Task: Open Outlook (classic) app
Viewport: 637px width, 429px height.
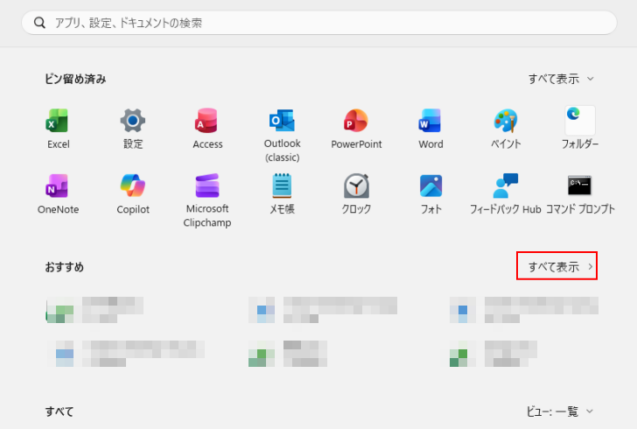Action: click(x=282, y=135)
